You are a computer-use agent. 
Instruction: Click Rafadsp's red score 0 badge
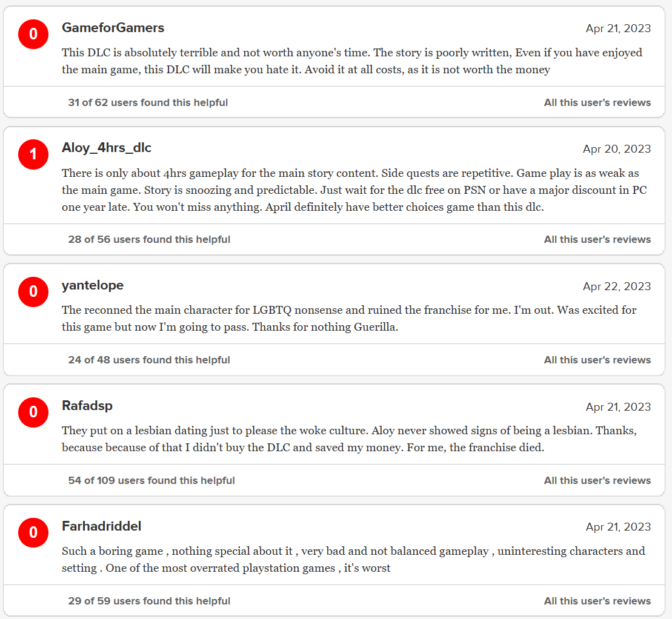pos(33,412)
